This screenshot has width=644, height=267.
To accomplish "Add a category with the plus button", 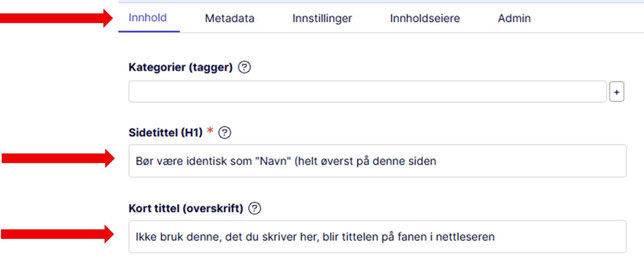I will [x=616, y=92].
